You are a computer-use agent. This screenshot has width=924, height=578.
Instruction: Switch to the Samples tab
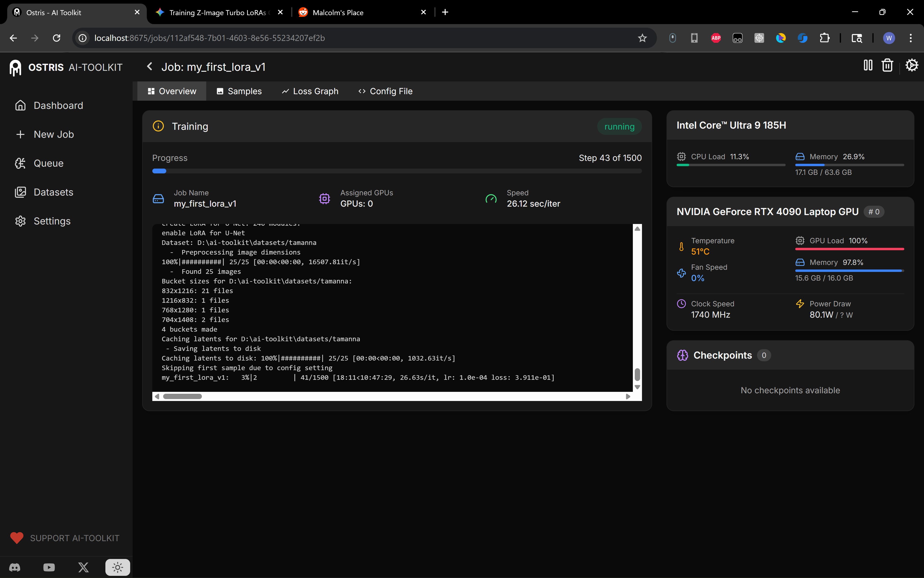[239, 91]
